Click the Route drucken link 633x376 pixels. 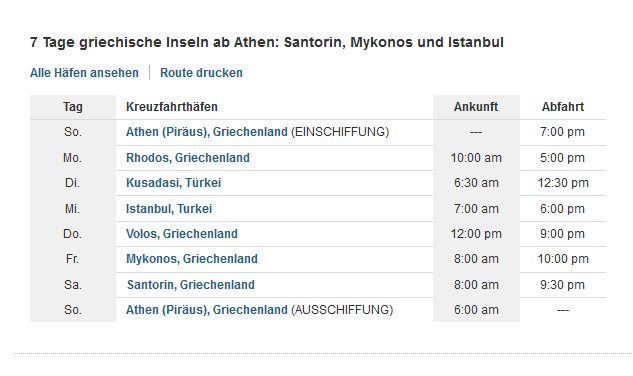[201, 73]
